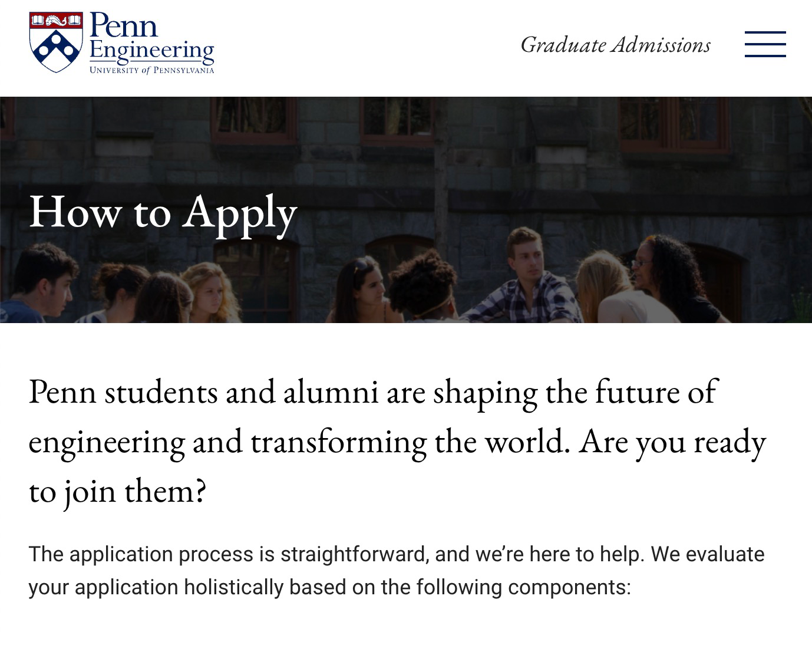This screenshot has width=812, height=645.
Task: Click "University of Pennsylvania" text beneath logo
Action: pyautogui.click(x=151, y=70)
